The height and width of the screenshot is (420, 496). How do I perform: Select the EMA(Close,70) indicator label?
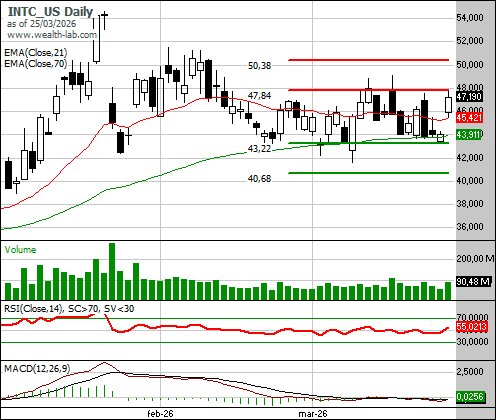click(36, 63)
